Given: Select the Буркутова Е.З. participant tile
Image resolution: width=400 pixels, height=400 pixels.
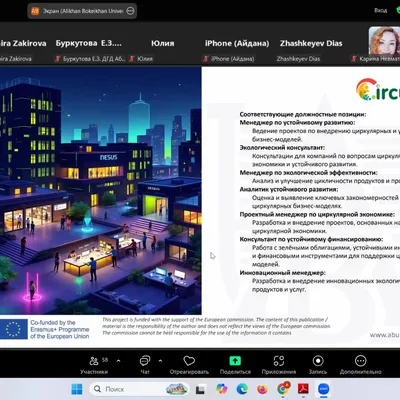Looking at the screenshot, I should click(x=89, y=43).
